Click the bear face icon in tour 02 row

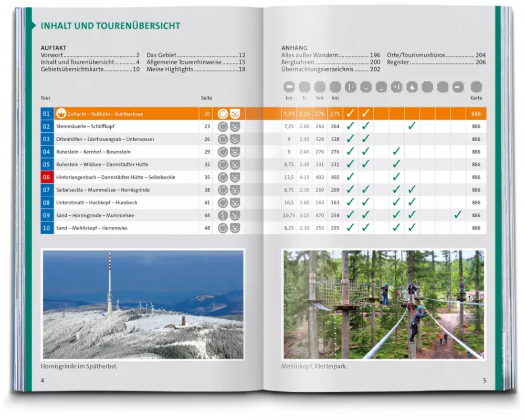point(235,127)
